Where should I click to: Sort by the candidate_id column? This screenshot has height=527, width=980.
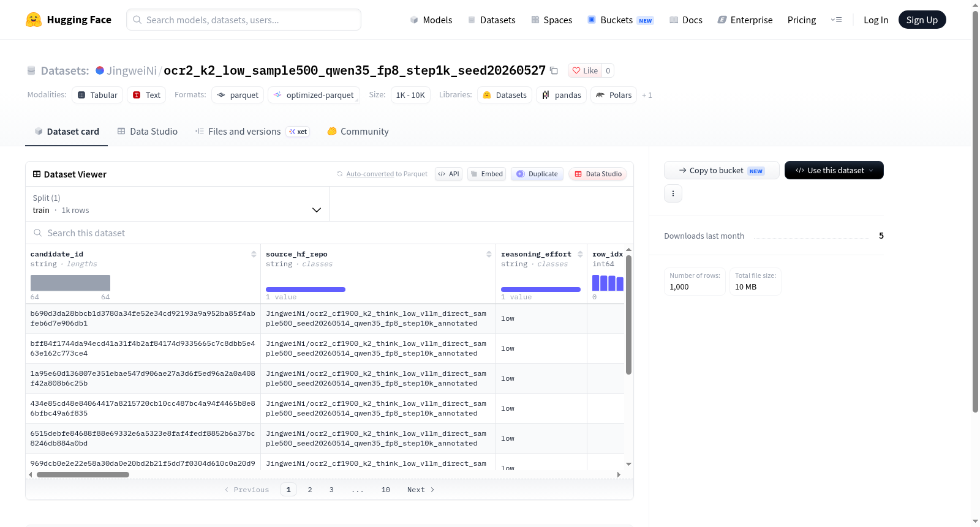tap(254, 254)
